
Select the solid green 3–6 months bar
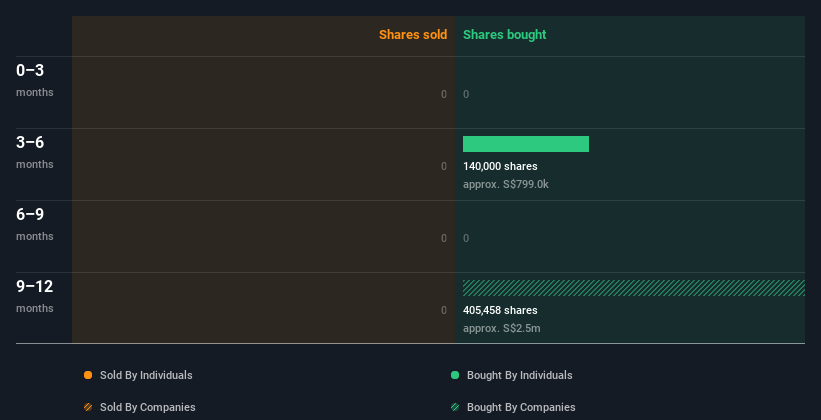pos(526,144)
